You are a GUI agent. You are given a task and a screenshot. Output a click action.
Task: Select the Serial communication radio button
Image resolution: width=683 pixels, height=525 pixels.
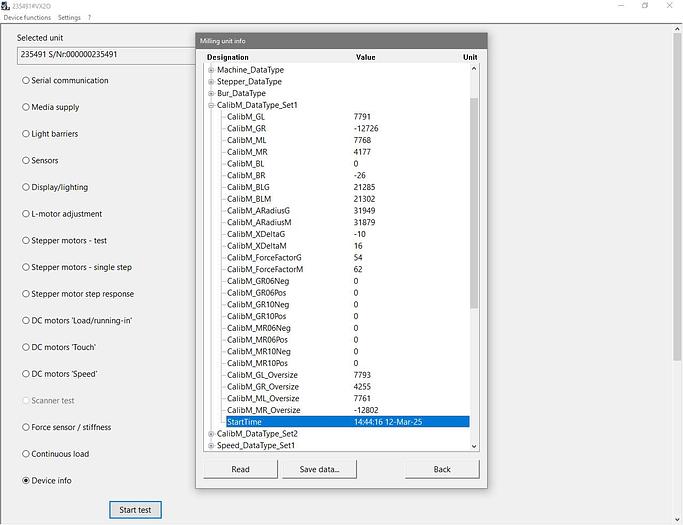point(26,81)
